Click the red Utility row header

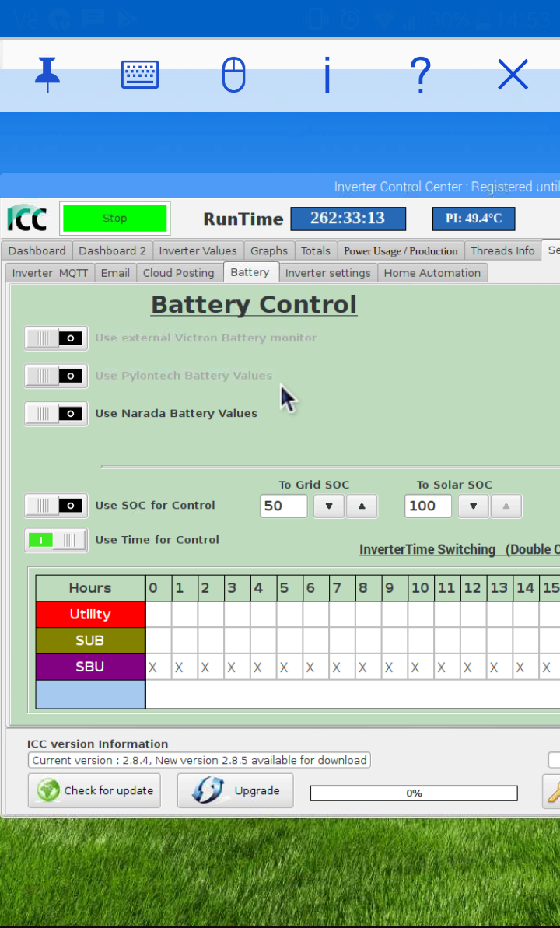pyautogui.click(x=90, y=615)
